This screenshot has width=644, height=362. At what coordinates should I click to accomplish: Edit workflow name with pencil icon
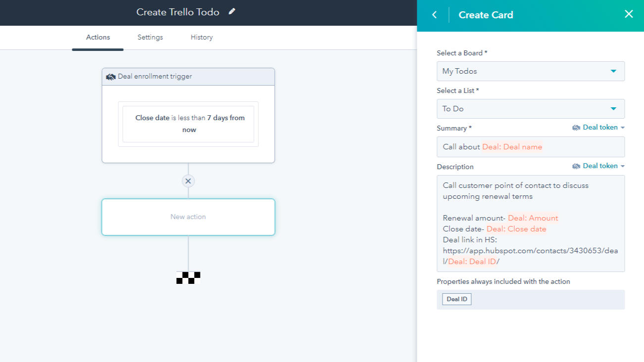coord(232,11)
